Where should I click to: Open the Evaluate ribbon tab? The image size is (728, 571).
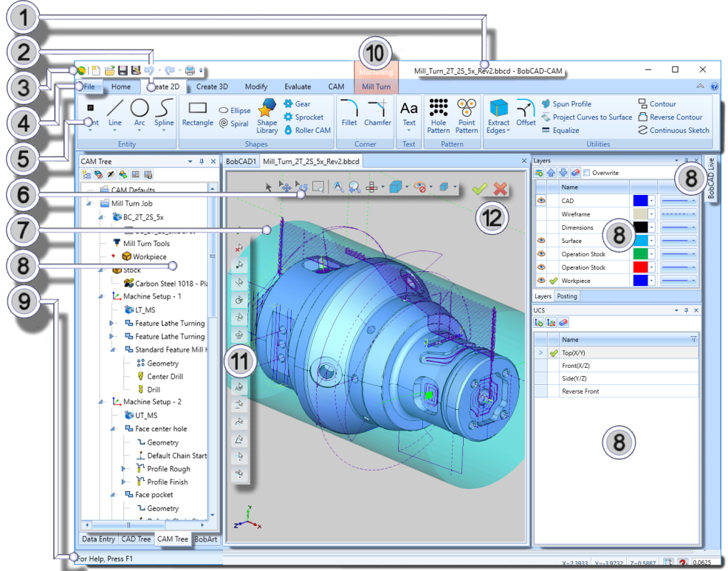tap(298, 86)
